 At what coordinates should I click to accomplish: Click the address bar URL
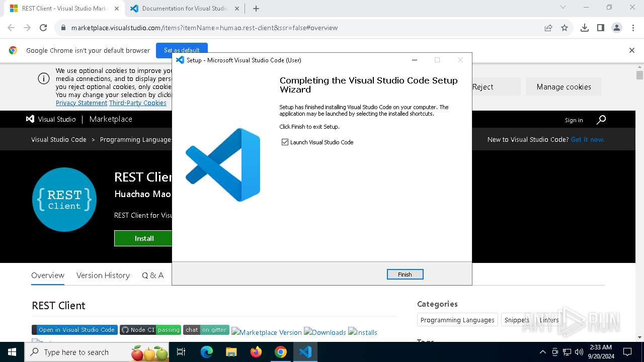point(204,28)
